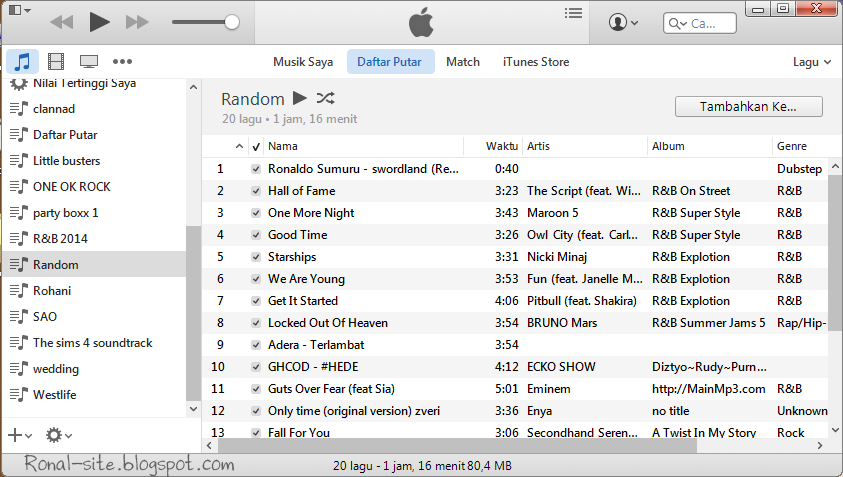This screenshot has width=843, height=477.
Task: Click the checkmark column header
Action: coord(256,146)
